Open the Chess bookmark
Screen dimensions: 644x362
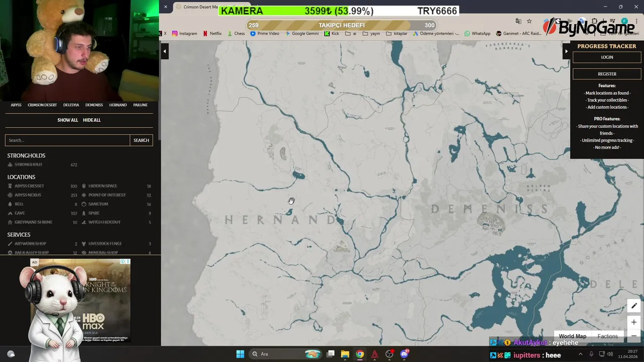pyautogui.click(x=235, y=34)
